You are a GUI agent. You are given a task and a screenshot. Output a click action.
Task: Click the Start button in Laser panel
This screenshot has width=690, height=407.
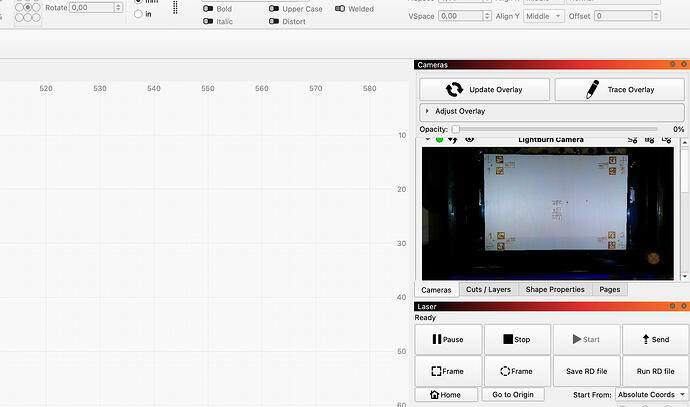587,339
